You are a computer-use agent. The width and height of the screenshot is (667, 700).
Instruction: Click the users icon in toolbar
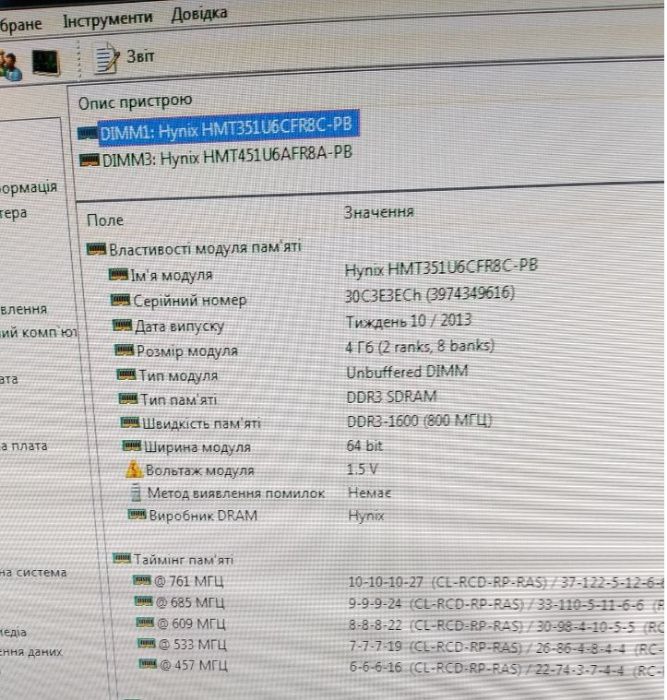[10, 66]
